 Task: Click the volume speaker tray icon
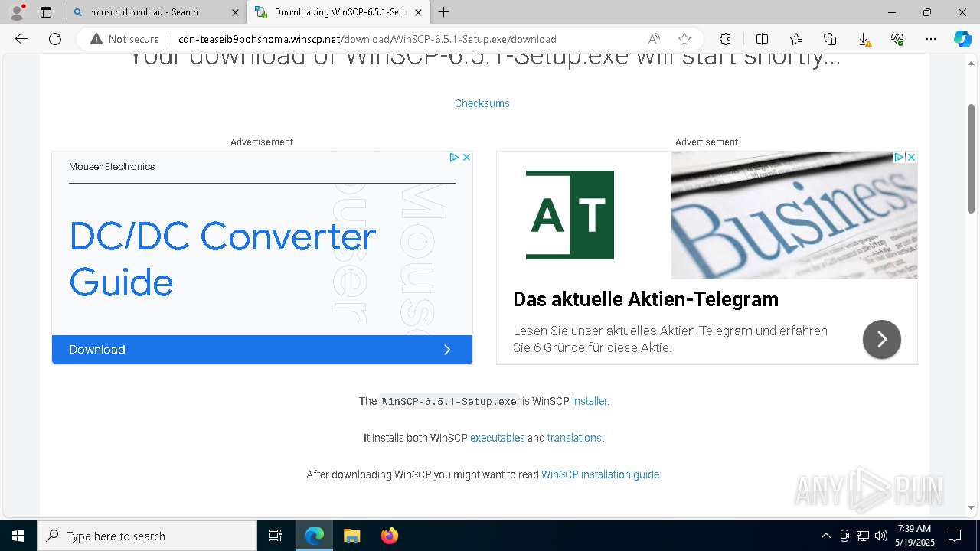[881, 536]
